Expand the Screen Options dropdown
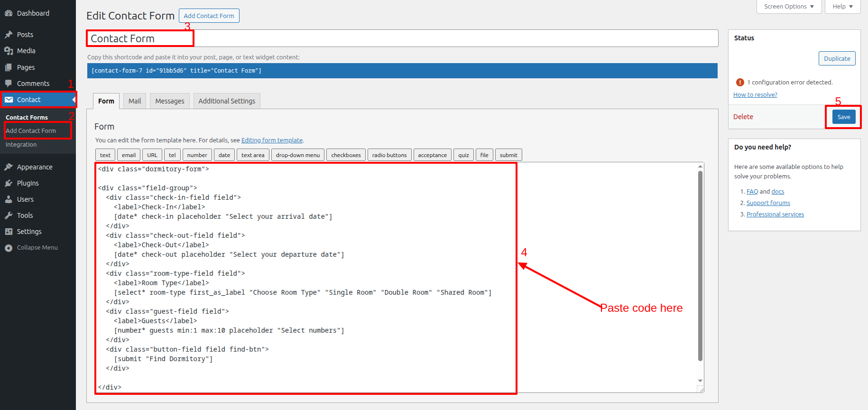The height and width of the screenshot is (410, 868). pyautogui.click(x=789, y=7)
